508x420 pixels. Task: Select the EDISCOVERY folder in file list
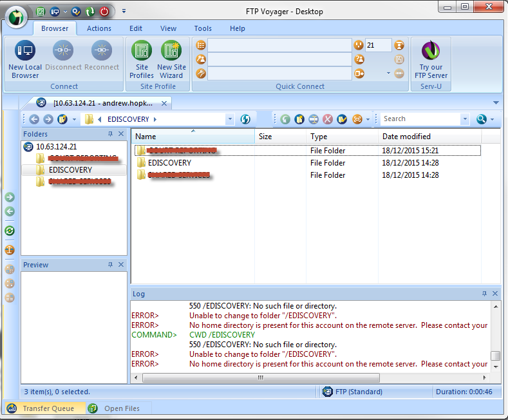(169, 163)
